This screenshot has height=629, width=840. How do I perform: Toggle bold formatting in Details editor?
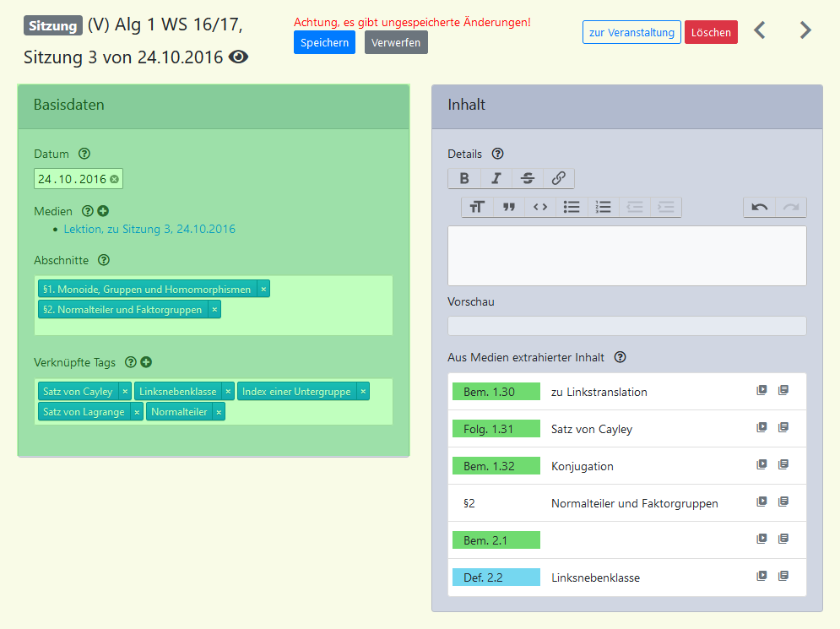(464, 178)
